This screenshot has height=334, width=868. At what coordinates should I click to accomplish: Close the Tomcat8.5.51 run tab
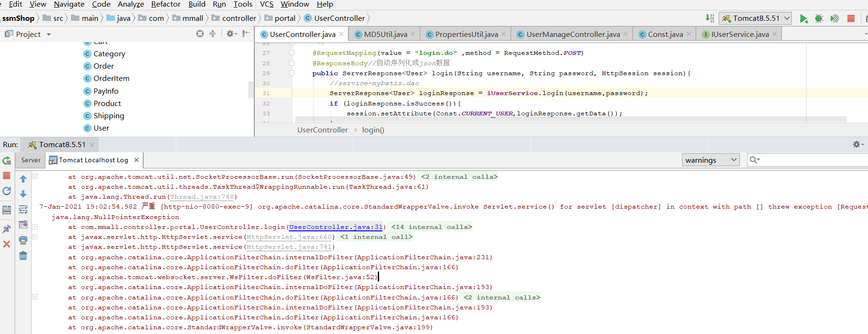92,145
